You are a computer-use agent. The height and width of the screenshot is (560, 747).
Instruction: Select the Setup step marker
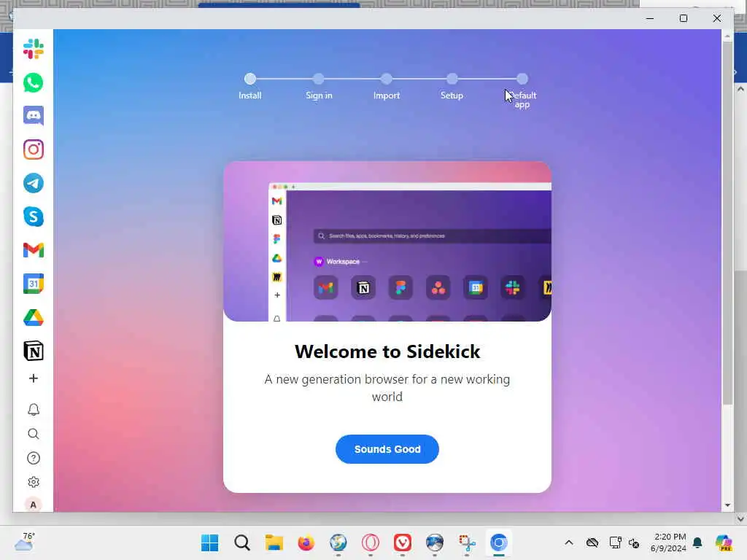[452, 79]
